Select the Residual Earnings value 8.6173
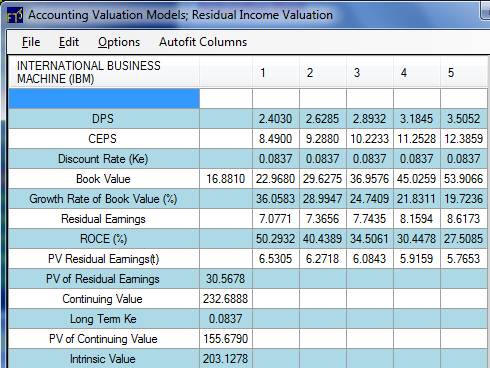The width and height of the screenshot is (490, 368). (x=464, y=219)
